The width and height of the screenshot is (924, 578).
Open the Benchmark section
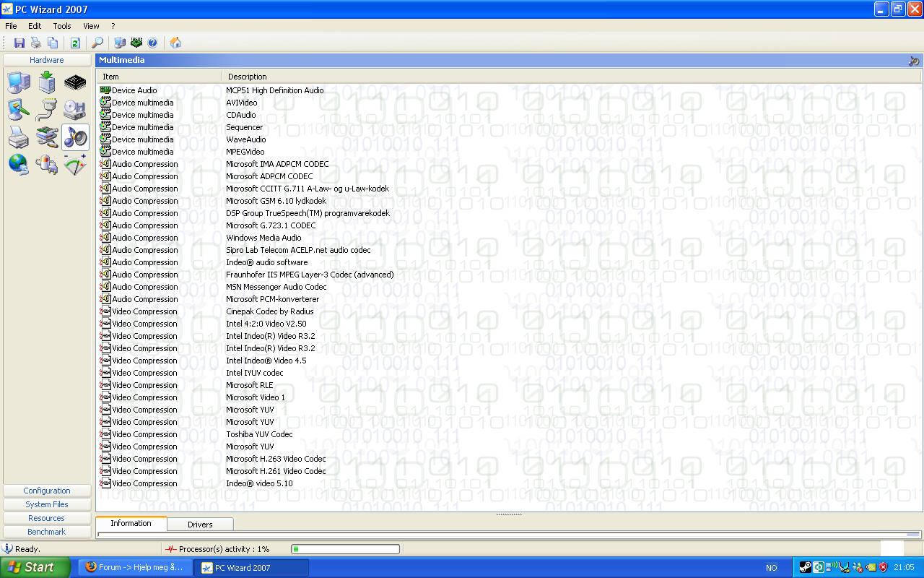47,532
